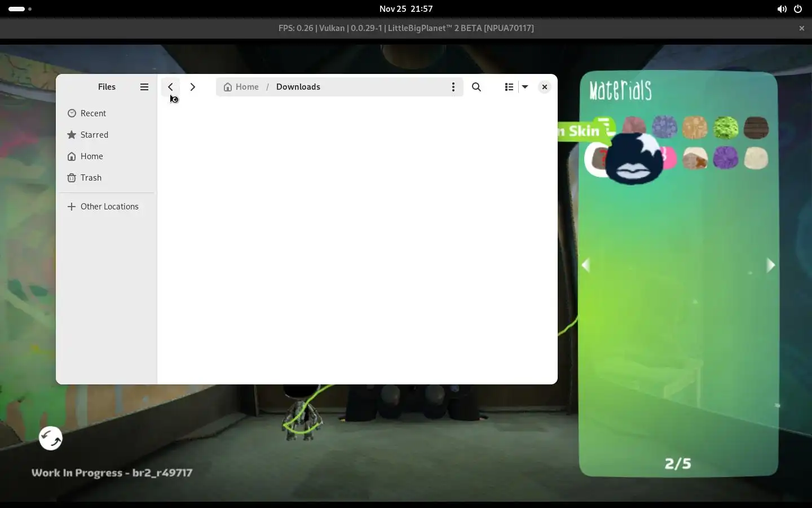Image resolution: width=812 pixels, height=508 pixels.
Task: Expand Other Locations in sidebar
Action: click(x=107, y=207)
